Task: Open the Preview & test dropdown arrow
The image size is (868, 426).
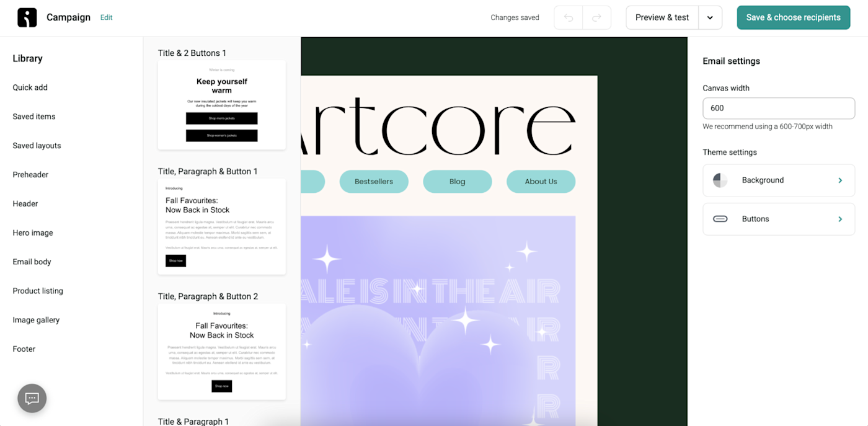Action: point(710,17)
